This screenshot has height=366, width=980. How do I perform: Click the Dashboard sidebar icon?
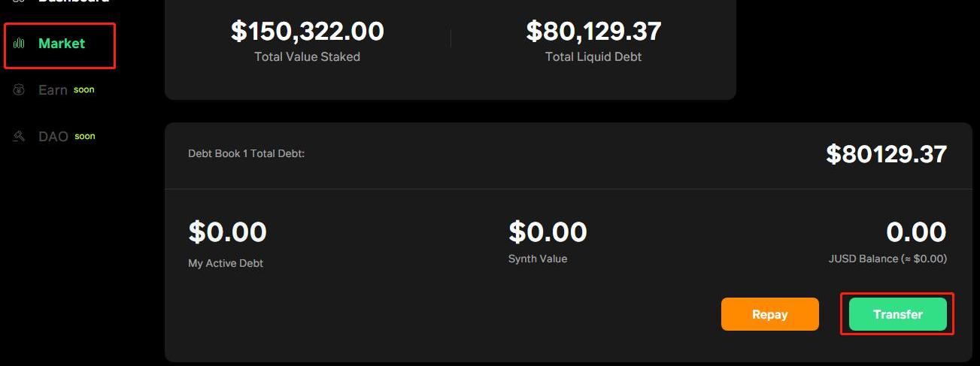click(20, 2)
